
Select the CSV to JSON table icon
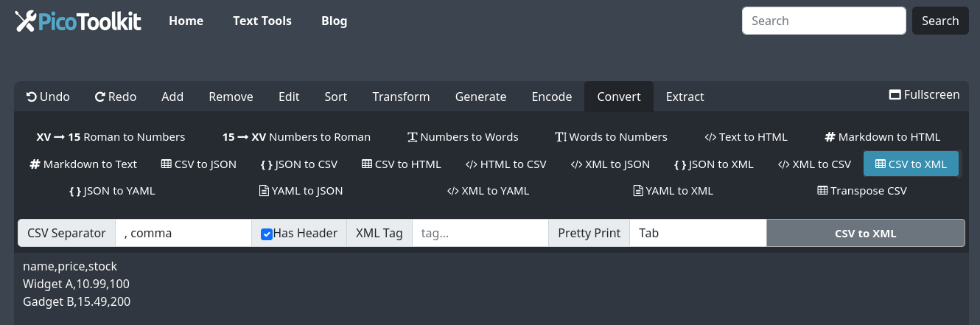166,164
